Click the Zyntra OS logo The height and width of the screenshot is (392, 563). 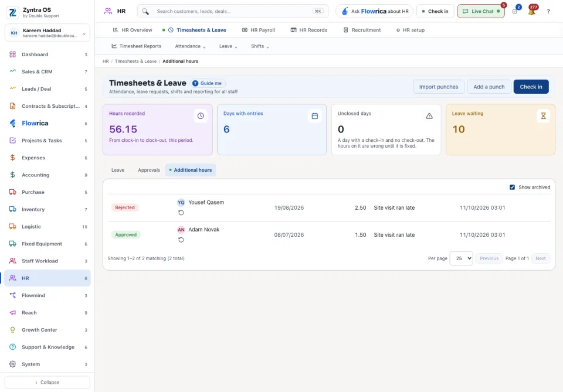12,12
